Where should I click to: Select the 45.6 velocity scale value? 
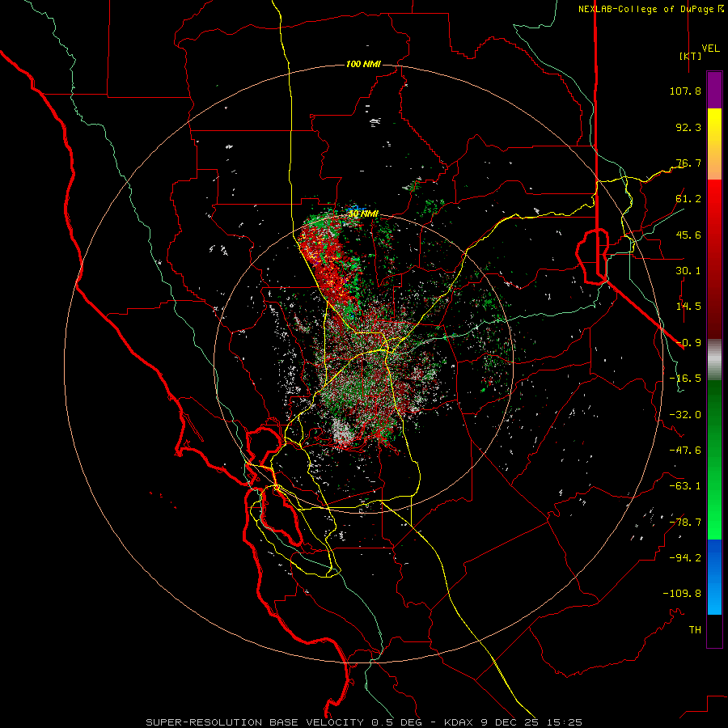click(x=688, y=235)
